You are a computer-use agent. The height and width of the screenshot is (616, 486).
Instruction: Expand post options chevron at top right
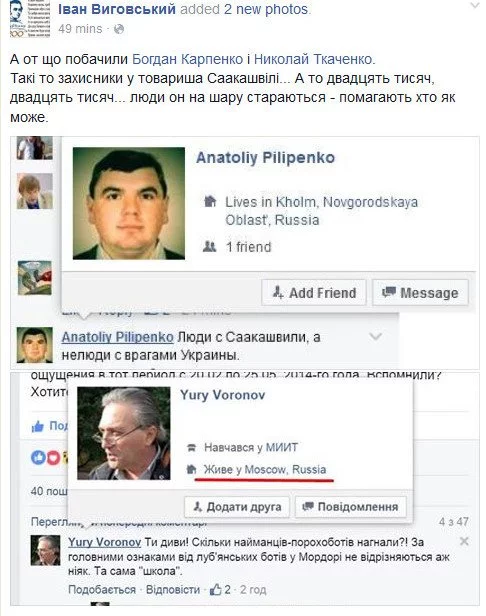pos(475,6)
